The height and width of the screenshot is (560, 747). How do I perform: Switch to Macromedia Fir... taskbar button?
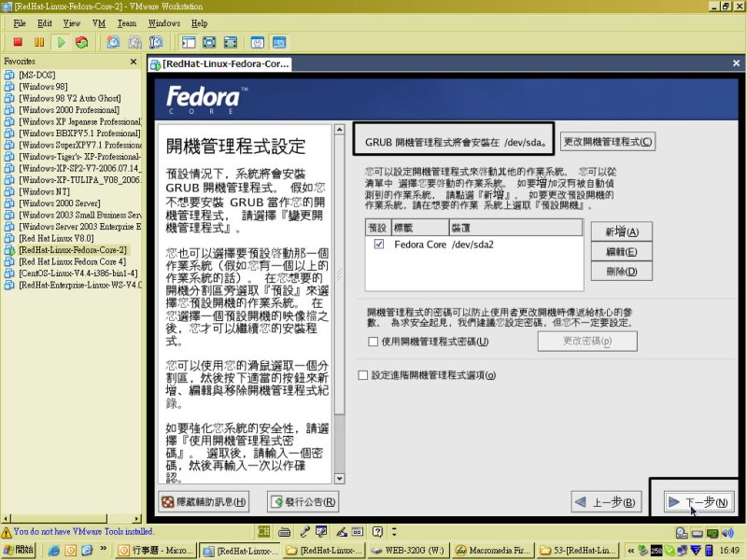pos(494,551)
